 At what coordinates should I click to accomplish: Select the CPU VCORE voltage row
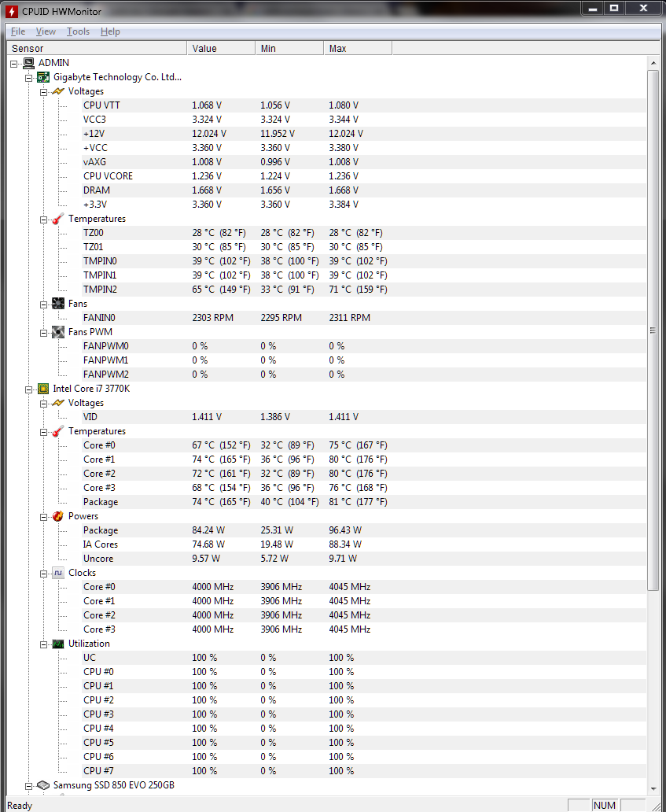(x=326, y=176)
